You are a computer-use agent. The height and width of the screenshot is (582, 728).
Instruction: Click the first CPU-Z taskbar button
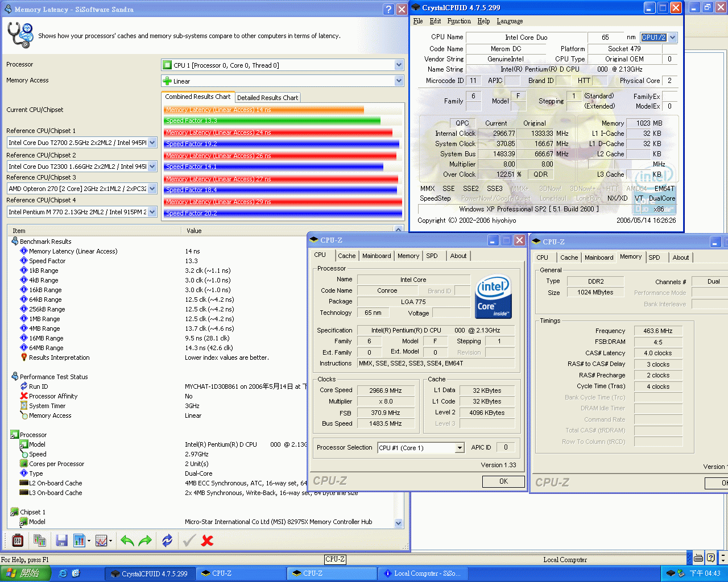(241, 573)
